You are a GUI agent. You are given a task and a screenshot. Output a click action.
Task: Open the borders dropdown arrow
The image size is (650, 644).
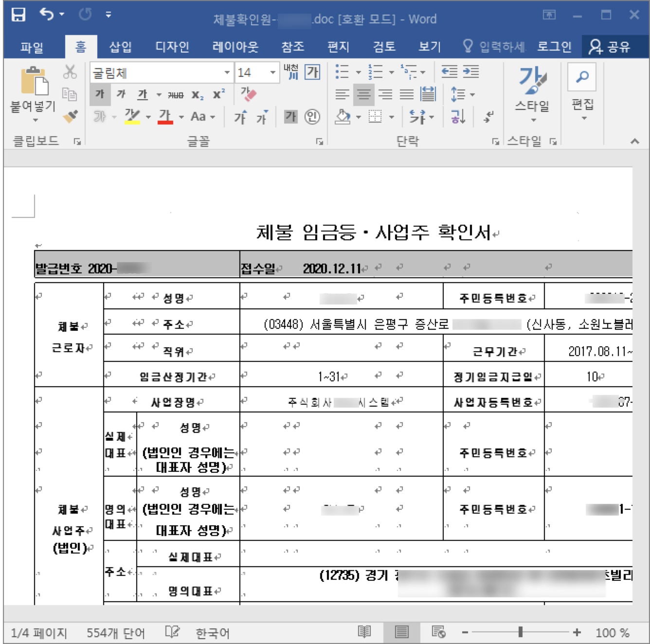tap(392, 117)
